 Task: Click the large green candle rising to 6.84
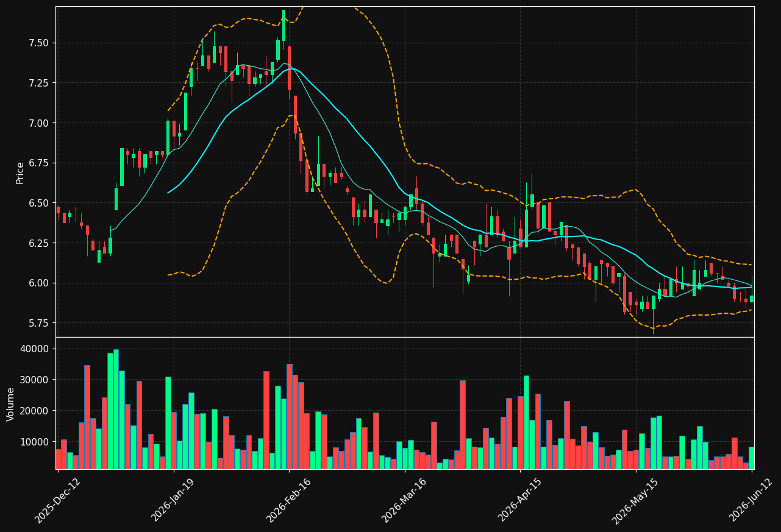(122, 167)
